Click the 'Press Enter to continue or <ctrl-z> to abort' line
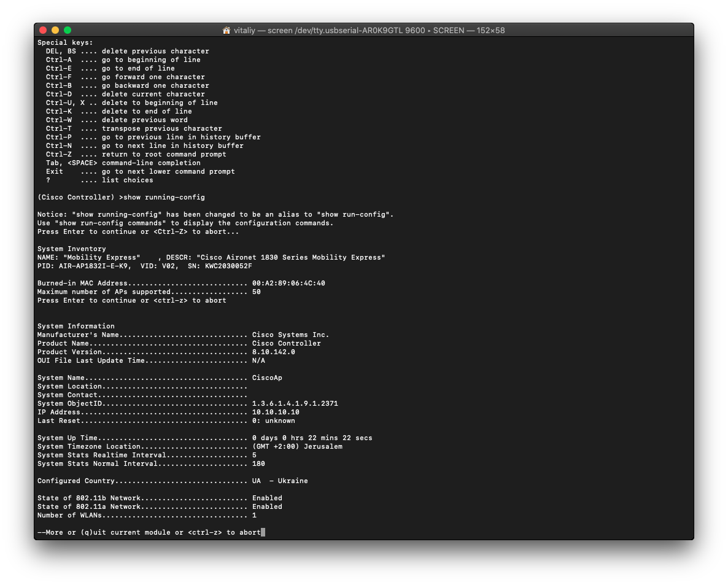728x585 pixels. [x=131, y=300]
